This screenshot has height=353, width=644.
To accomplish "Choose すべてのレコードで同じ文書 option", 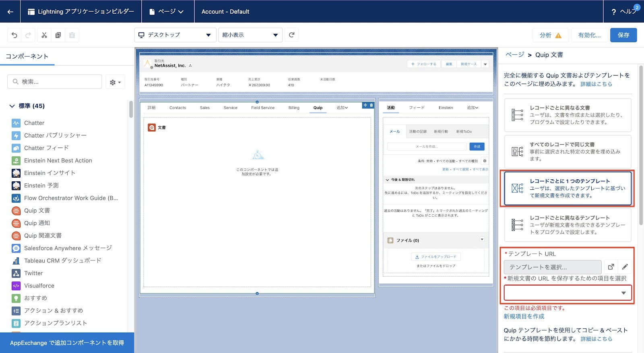I will [x=568, y=152].
